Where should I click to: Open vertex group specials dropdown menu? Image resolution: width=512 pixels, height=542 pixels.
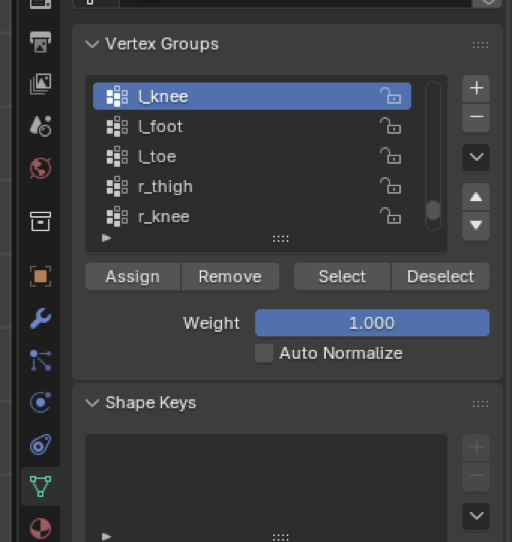point(476,157)
